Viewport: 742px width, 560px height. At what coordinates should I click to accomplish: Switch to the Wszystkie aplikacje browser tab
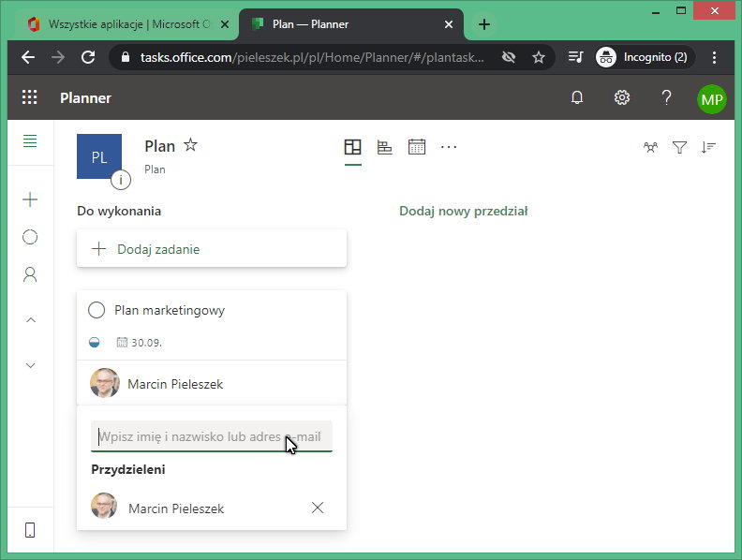[128, 24]
